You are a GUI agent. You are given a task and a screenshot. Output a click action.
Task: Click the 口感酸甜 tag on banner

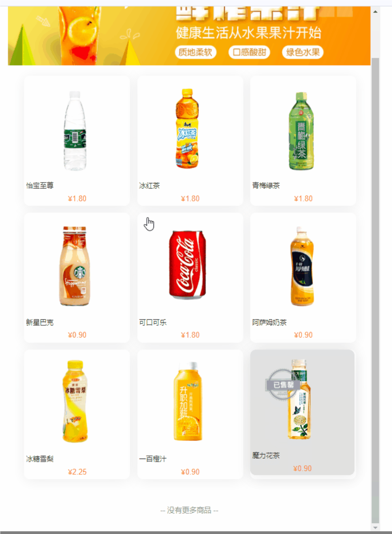(x=249, y=52)
